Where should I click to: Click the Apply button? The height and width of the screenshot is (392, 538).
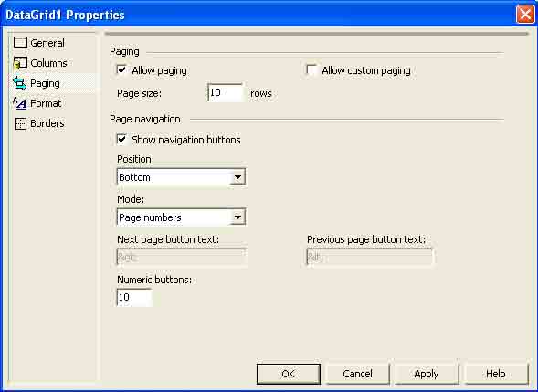[427, 374]
